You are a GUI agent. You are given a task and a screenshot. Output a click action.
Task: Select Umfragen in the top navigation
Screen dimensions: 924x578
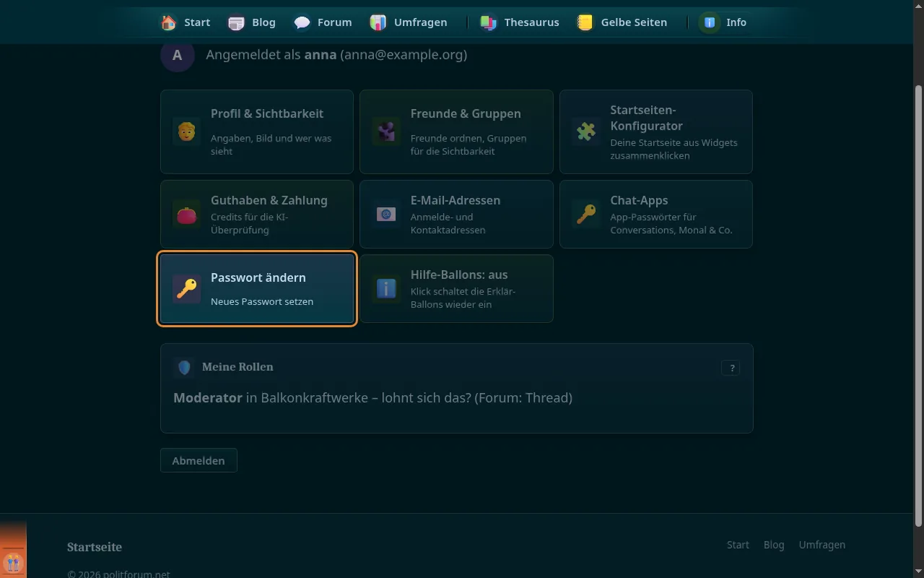pos(409,22)
